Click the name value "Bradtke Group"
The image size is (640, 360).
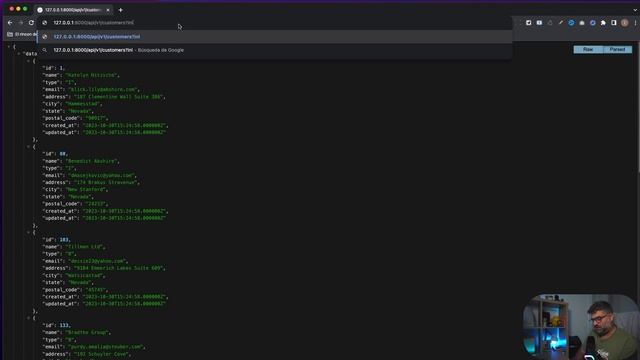(88, 333)
